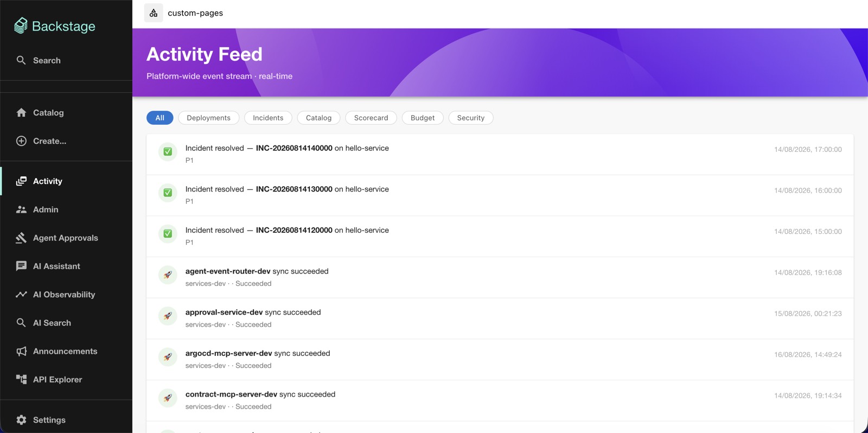Open the Admin label in sidebar
The image size is (868, 433).
click(46, 209)
